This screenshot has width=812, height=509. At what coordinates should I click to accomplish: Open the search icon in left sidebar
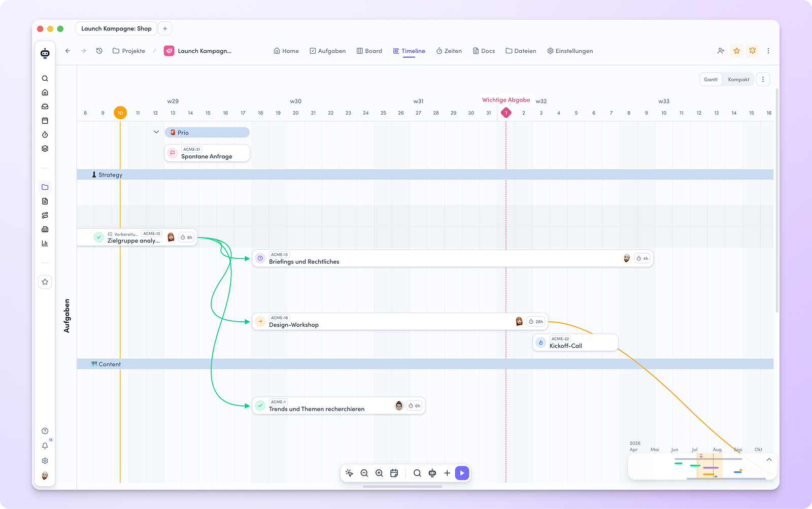[45, 79]
